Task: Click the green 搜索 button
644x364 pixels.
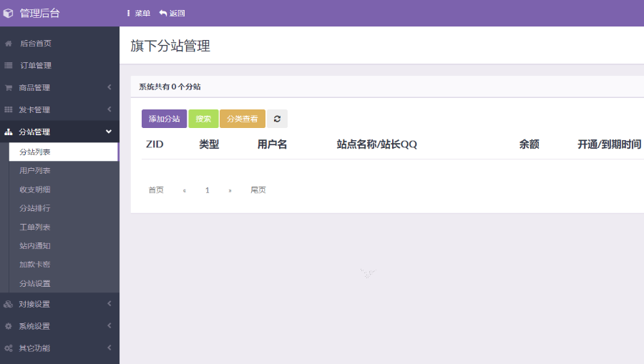Action: [203, 119]
